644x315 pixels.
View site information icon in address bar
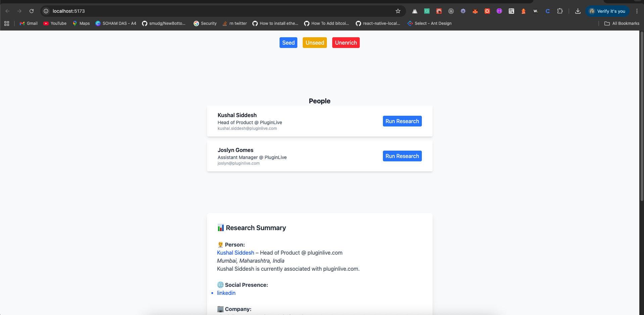pos(46,11)
